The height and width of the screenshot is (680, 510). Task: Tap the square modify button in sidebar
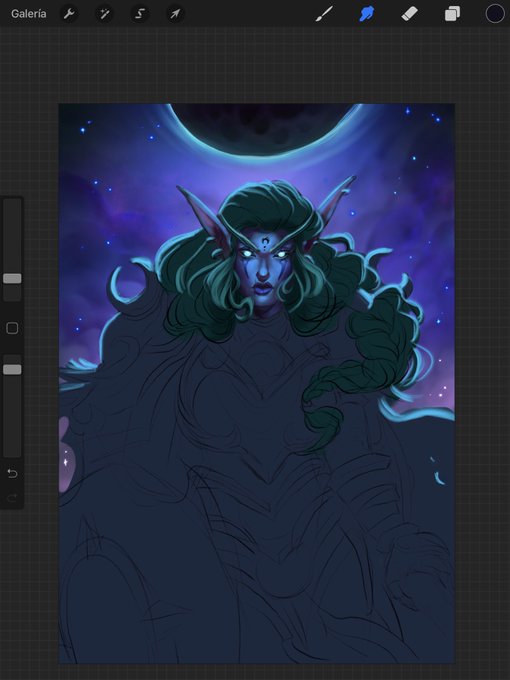(x=12, y=328)
